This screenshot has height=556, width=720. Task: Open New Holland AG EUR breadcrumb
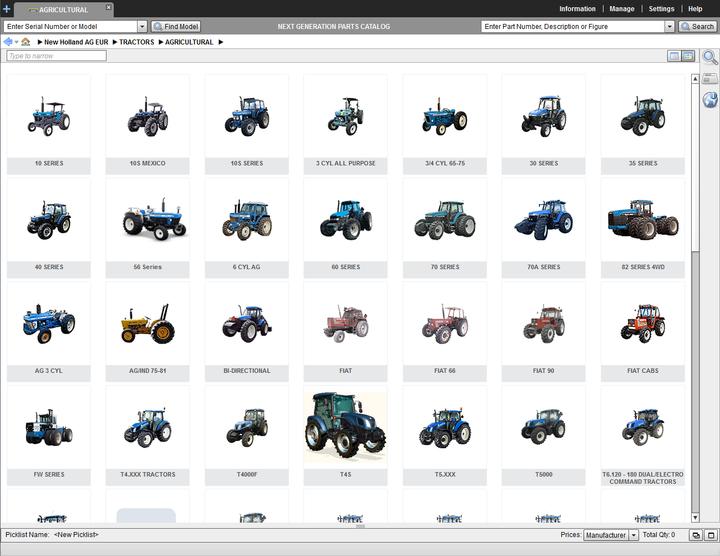point(76,42)
